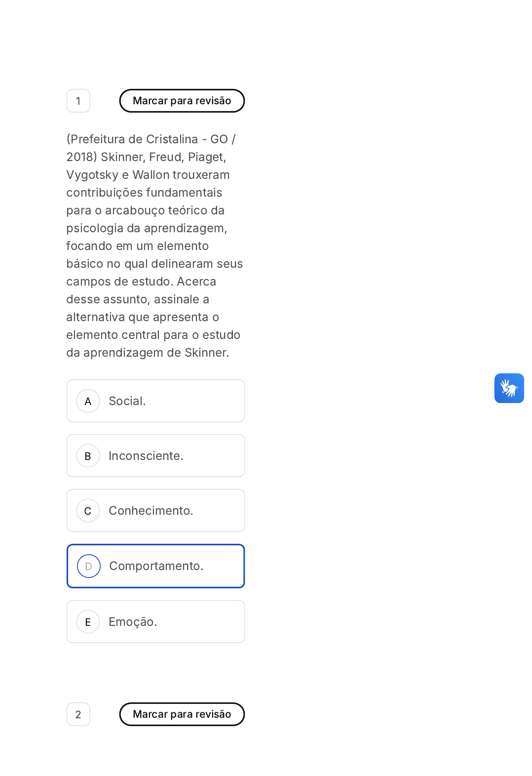
Task: Mark question 1 for review
Action: (x=182, y=101)
